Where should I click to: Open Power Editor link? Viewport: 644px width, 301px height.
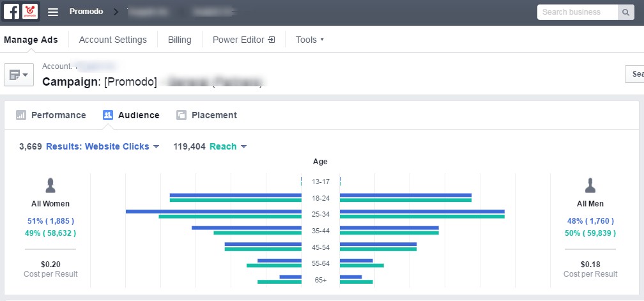click(x=243, y=40)
